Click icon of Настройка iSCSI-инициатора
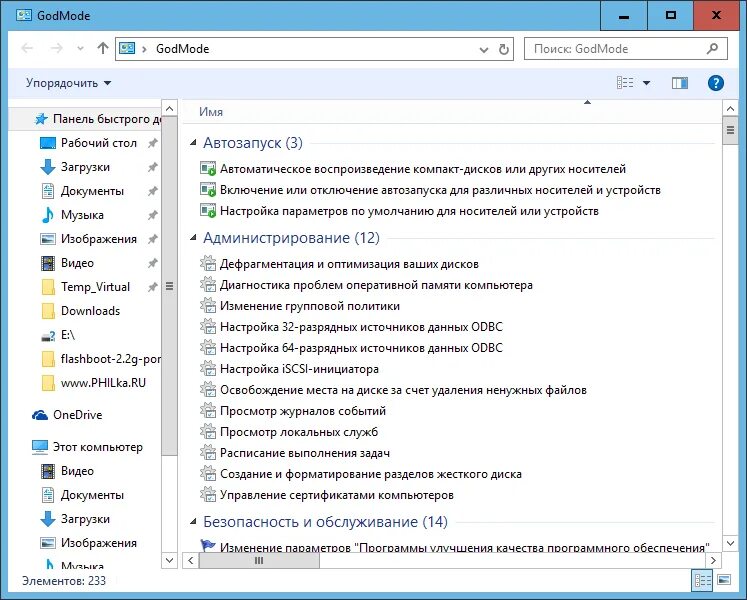 (x=208, y=368)
